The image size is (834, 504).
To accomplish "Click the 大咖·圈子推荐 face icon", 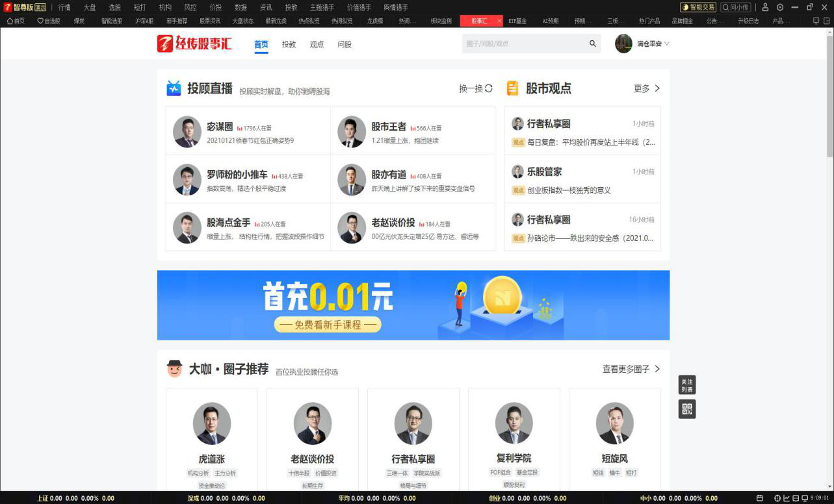I will pos(174,368).
